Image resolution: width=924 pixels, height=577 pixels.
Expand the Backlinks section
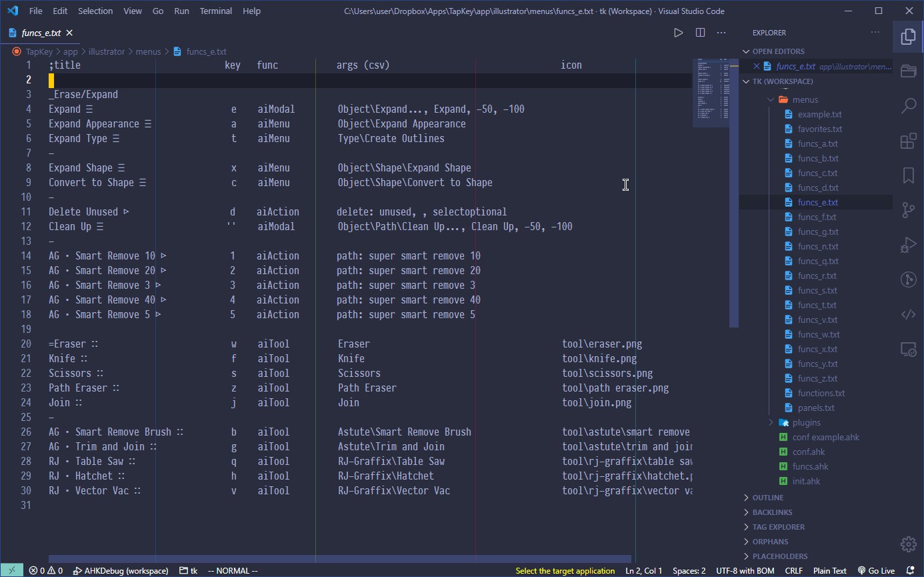[x=816, y=512]
